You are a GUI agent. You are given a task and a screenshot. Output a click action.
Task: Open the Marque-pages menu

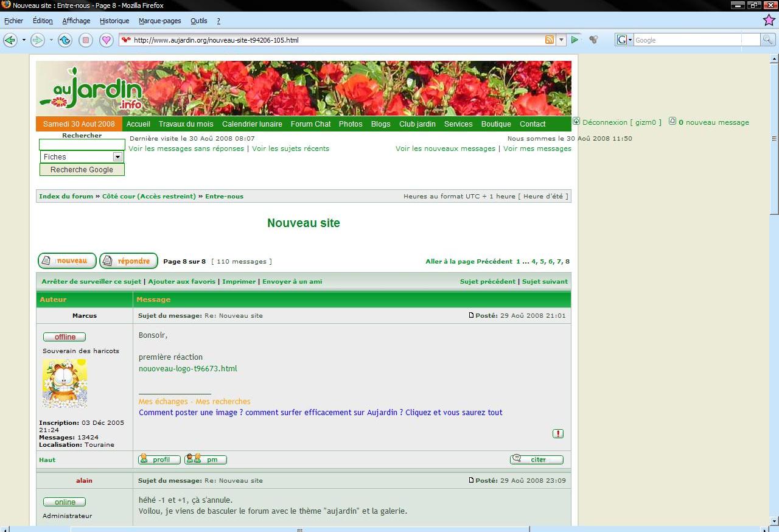click(159, 21)
